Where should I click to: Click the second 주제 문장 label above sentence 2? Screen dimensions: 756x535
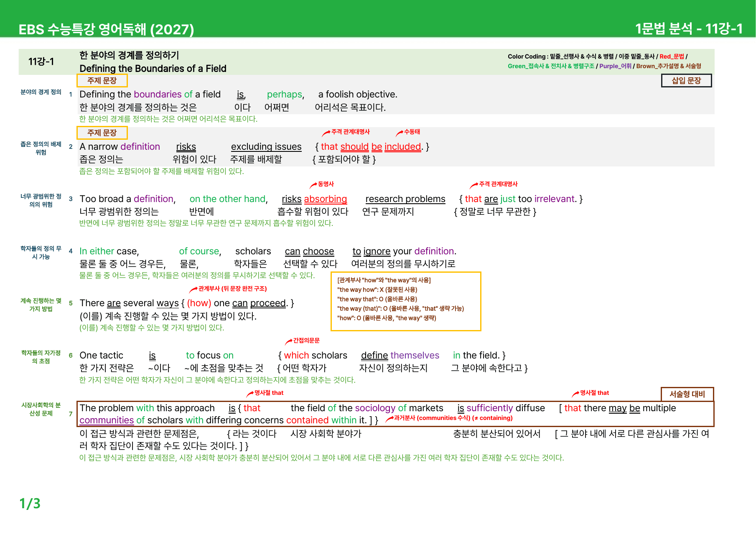tap(102, 133)
